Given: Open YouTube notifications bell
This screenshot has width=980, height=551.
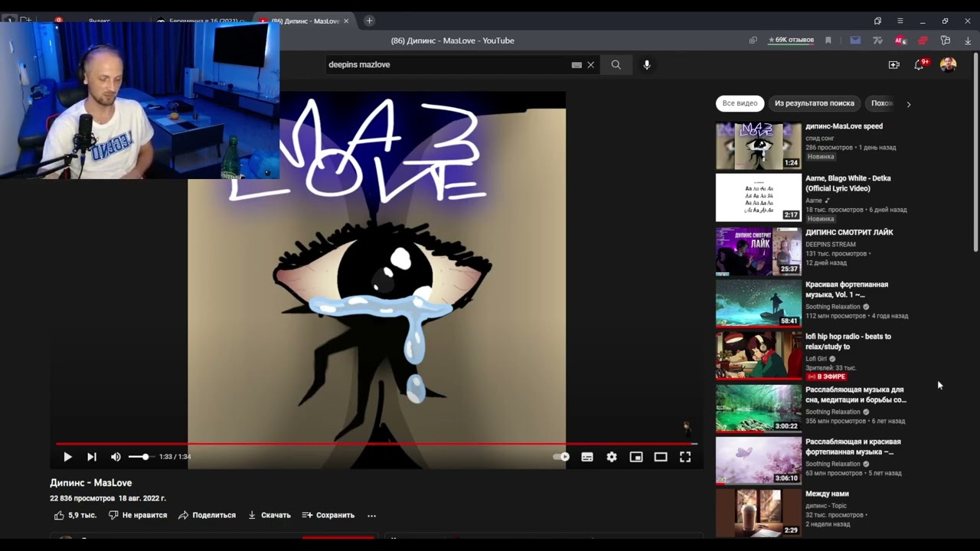Looking at the screenshot, I should coord(920,65).
